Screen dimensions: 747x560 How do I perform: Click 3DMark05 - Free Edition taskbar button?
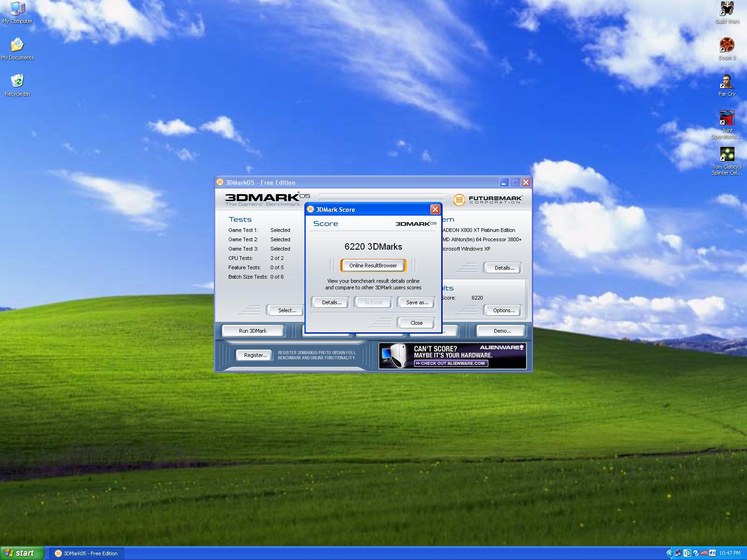pyautogui.click(x=86, y=553)
